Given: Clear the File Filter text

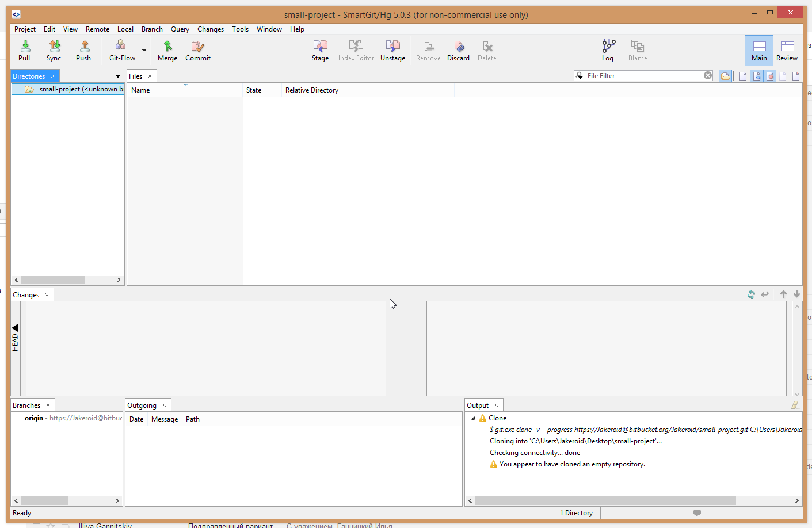Looking at the screenshot, I should coord(708,76).
